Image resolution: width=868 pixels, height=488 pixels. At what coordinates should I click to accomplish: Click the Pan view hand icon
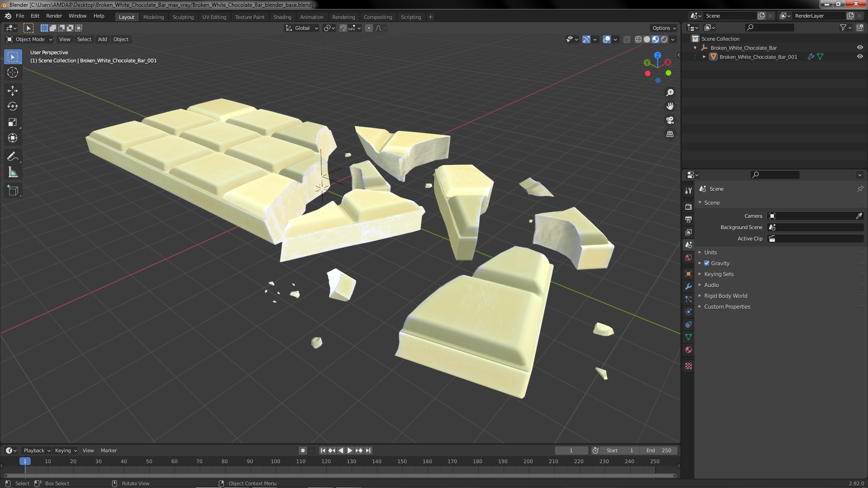pyautogui.click(x=670, y=106)
